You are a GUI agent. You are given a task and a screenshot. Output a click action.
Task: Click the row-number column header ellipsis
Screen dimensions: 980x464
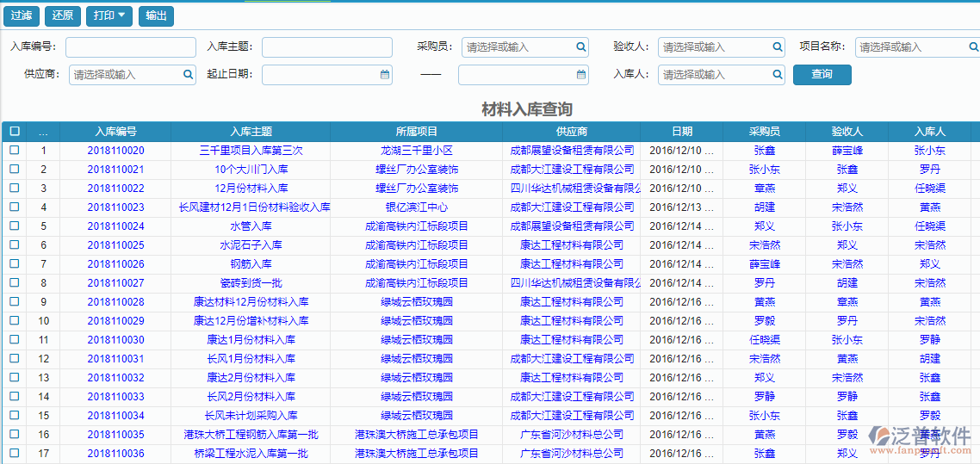tap(43, 132)
